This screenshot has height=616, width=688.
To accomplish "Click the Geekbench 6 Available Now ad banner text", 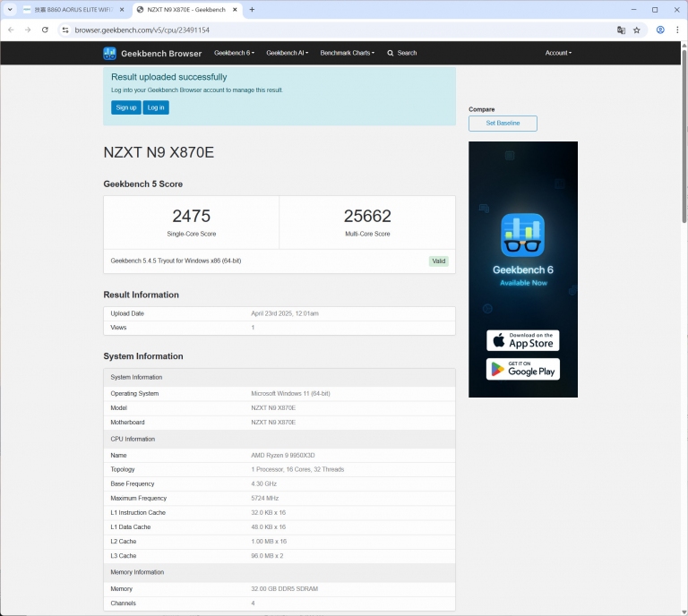I will pos(523,276).
